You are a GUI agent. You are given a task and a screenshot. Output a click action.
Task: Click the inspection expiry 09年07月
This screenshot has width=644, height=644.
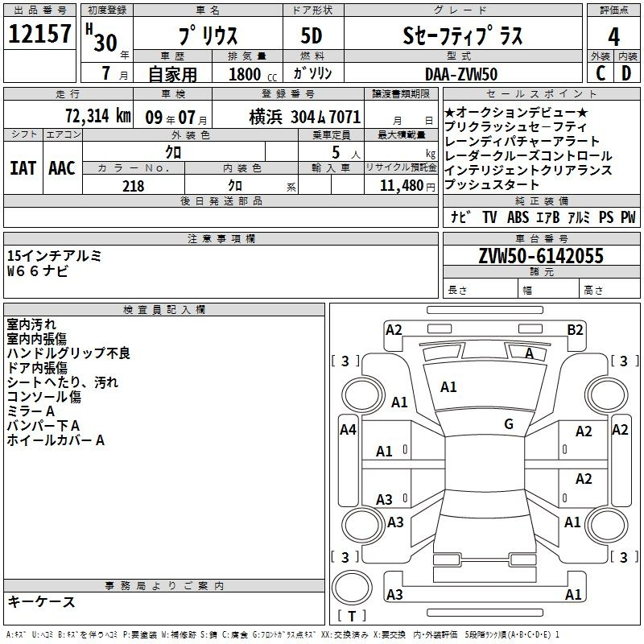[176, 118]
